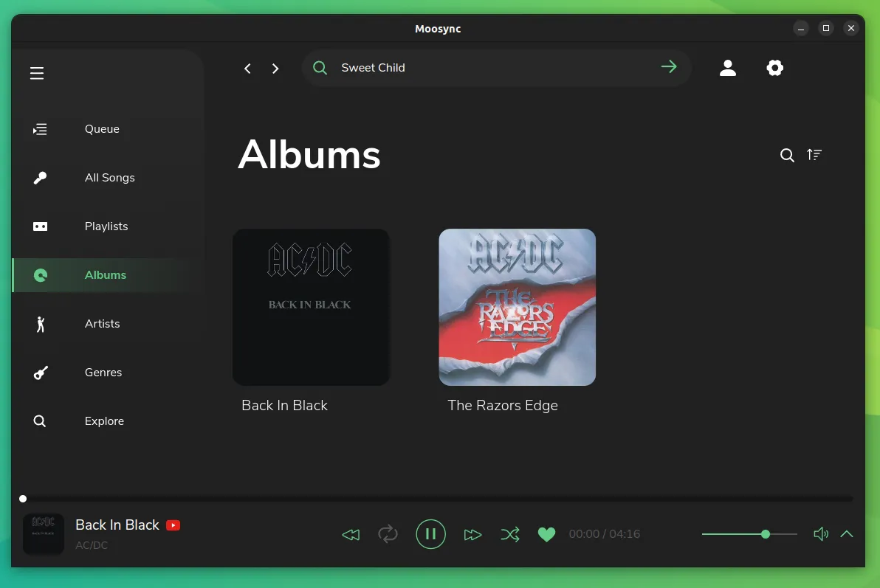The image size is (880, 588).
Task: Toggle the favorite heart
Action: (546, 534)
